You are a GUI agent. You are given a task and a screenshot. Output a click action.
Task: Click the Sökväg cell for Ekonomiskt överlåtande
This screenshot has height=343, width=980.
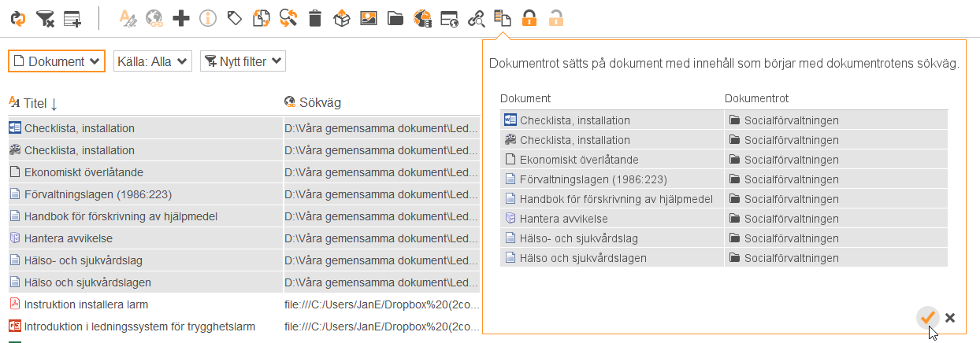tap(381, 172)
